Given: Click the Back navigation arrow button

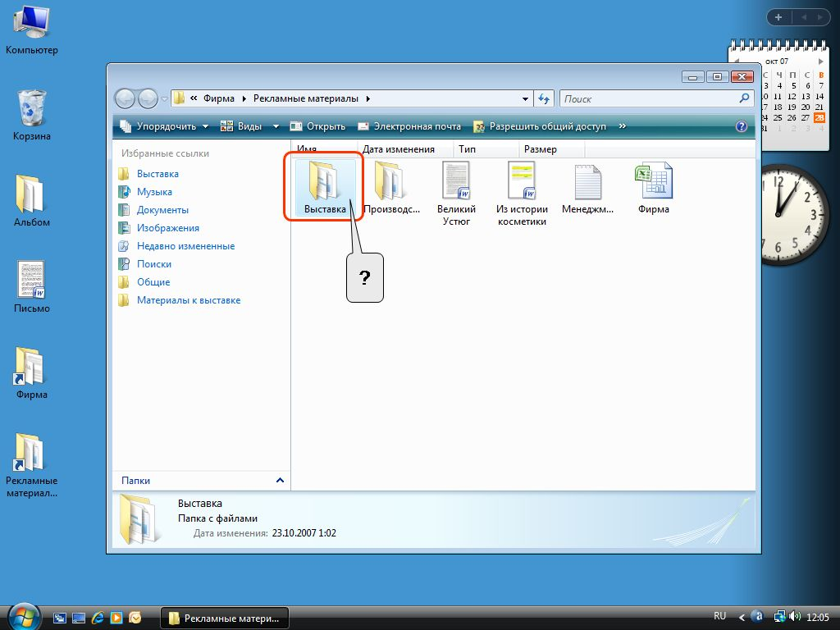Looking at the screenshot, I should click(125, 98).
